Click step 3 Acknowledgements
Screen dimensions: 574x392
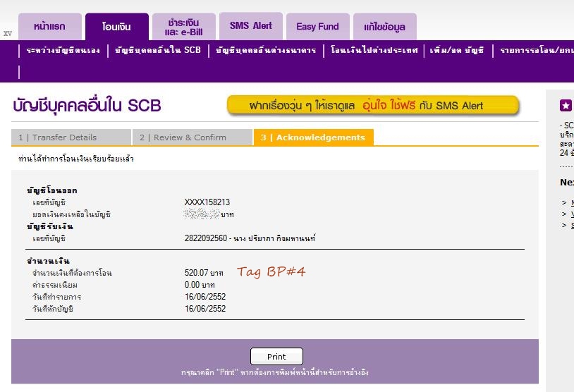pyautogui.click(x=313, y=137)
